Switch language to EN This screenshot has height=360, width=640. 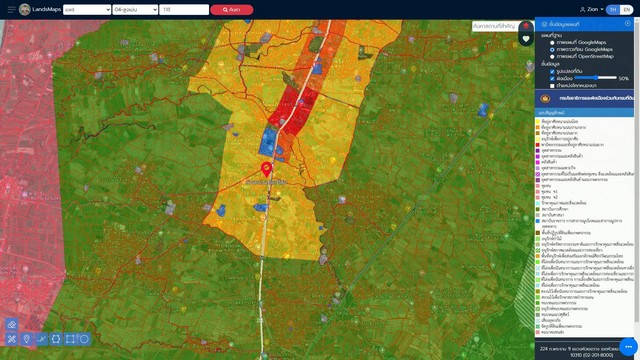pyautogui.click(x=627, y=9)
